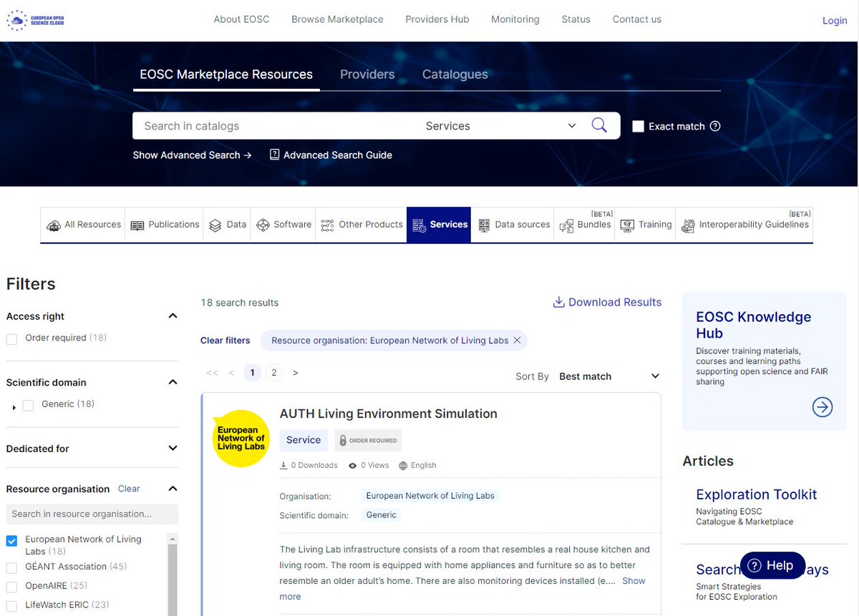
Task: Click the Services tab icon
Action: click(419, 225)
